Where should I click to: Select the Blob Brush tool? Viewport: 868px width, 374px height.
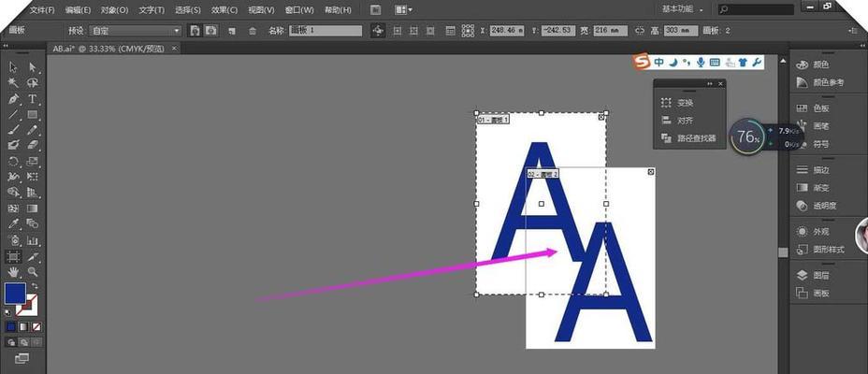(x=13, y=146)
